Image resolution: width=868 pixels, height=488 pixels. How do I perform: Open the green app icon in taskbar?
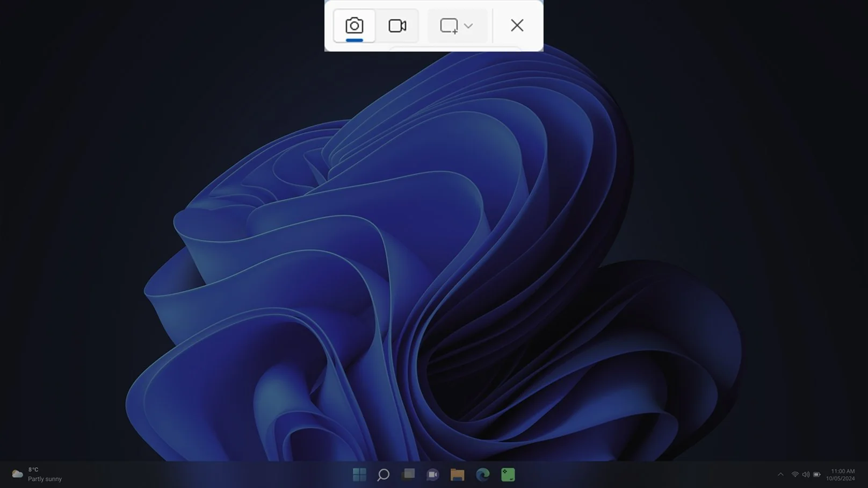(x=508, y=475)
